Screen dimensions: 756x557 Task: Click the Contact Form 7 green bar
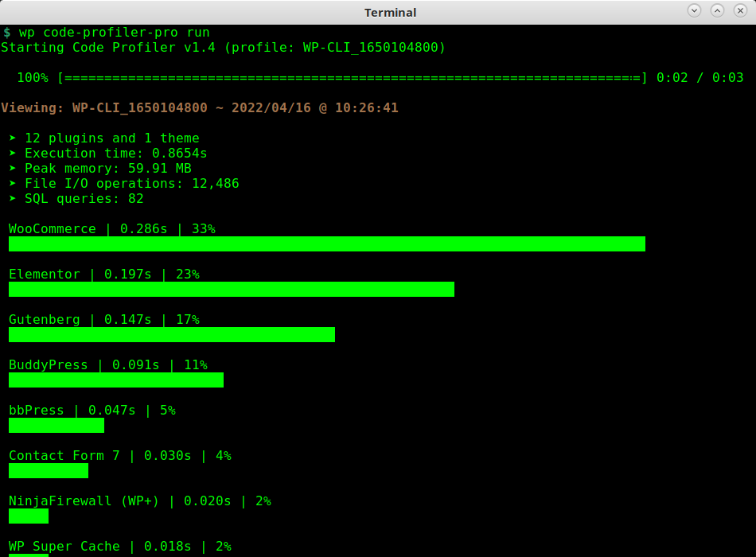49,471
